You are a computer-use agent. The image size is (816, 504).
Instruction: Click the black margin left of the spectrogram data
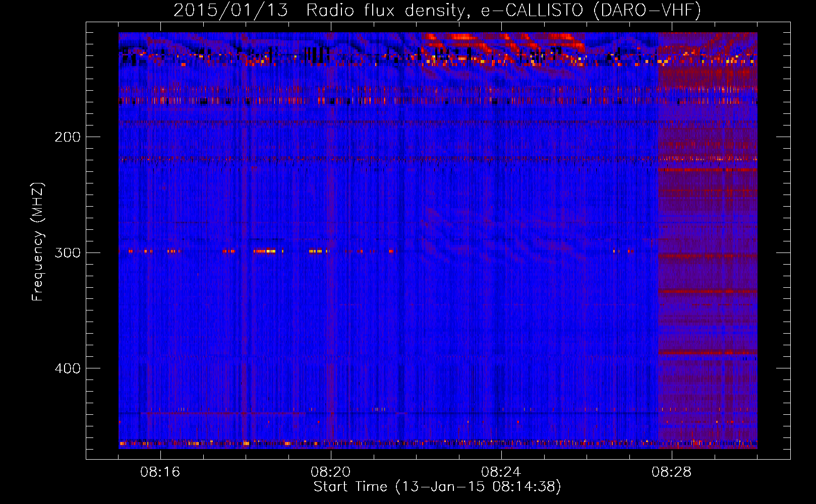click(x=102, y=242)
